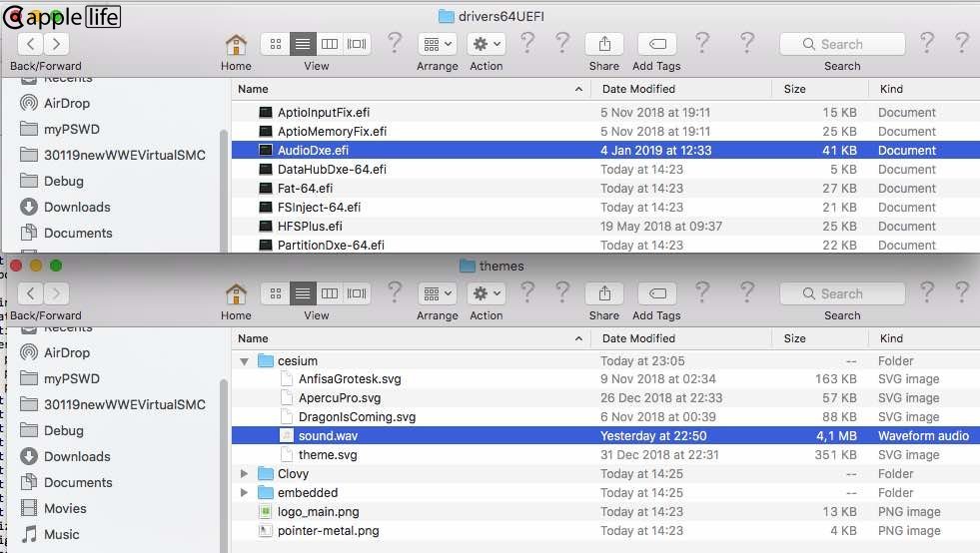Viewport: 980px width, 553px height.
Task: Sort by Name column in drivers64UEFI window
Action: (x=410, y=89)
